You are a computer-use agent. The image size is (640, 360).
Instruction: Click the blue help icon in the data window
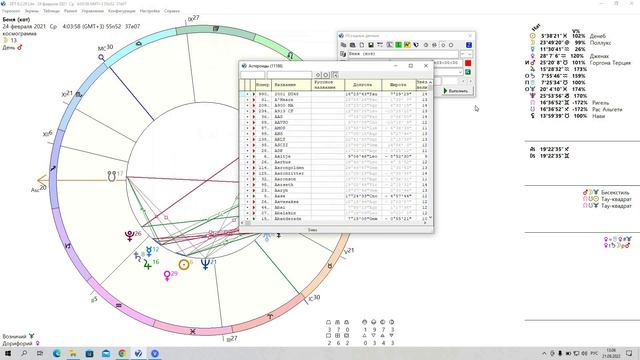click(x=469, y=44)
